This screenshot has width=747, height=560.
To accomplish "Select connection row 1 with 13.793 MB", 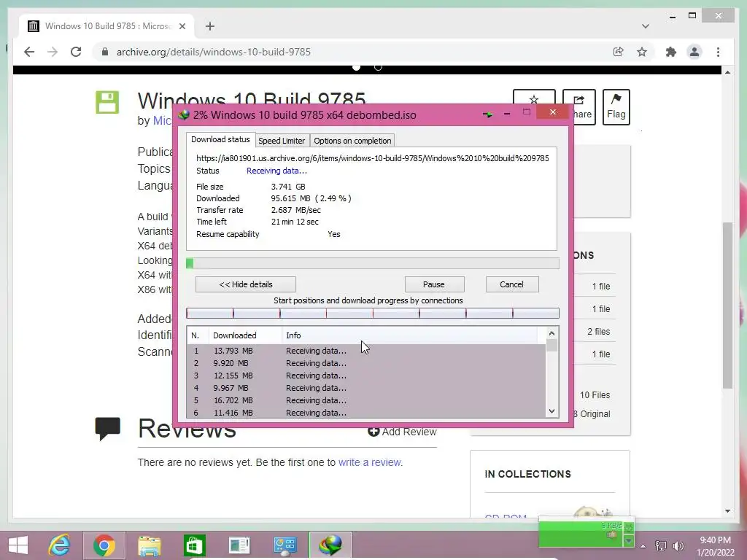I will [366, 351].
